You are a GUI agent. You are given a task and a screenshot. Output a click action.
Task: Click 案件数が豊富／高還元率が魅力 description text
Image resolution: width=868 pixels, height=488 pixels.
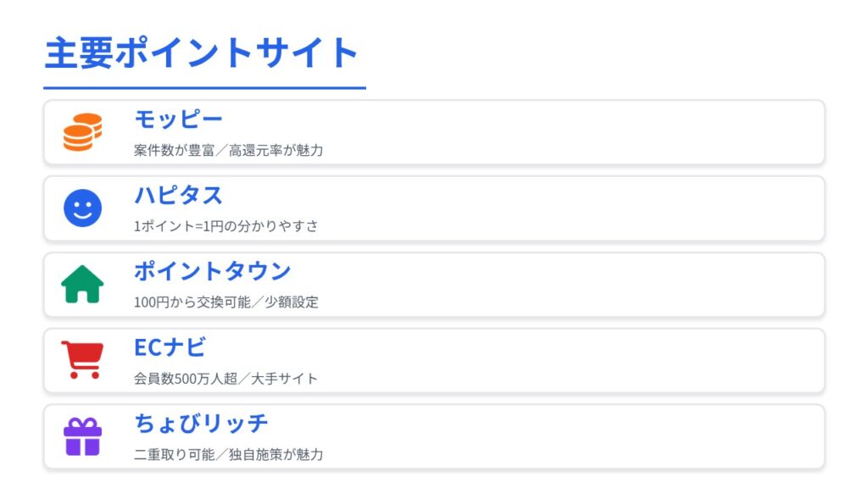228,151
